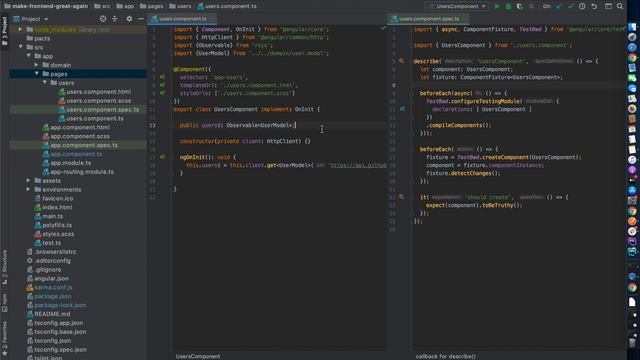Click gutter icon beside selector line

coord(162,77)
